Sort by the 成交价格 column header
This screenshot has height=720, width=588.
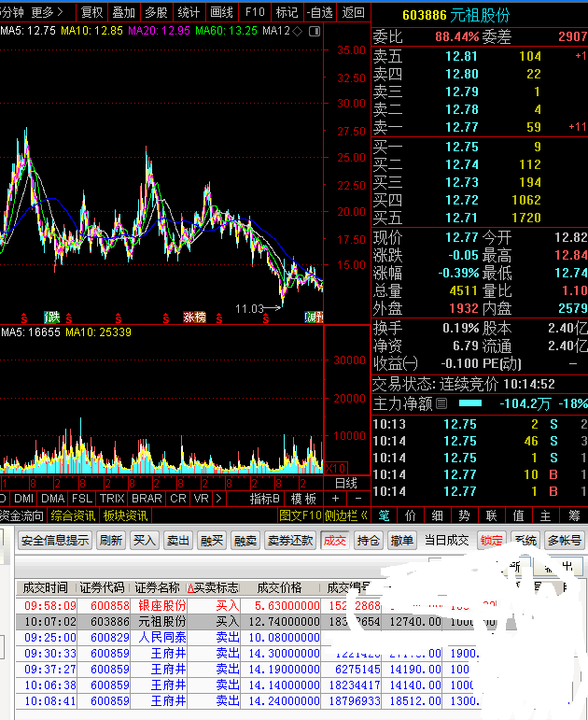pos(280,587)
